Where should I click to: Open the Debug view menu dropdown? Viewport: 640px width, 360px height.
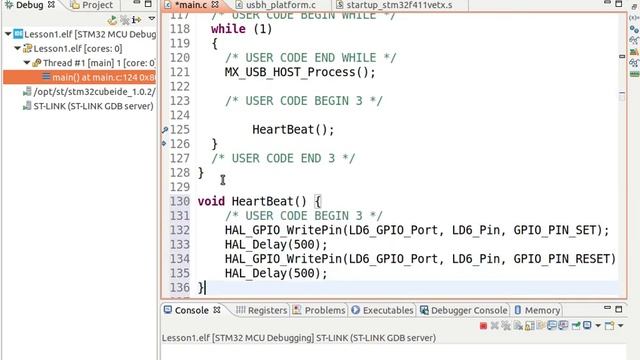coord(151,19)
